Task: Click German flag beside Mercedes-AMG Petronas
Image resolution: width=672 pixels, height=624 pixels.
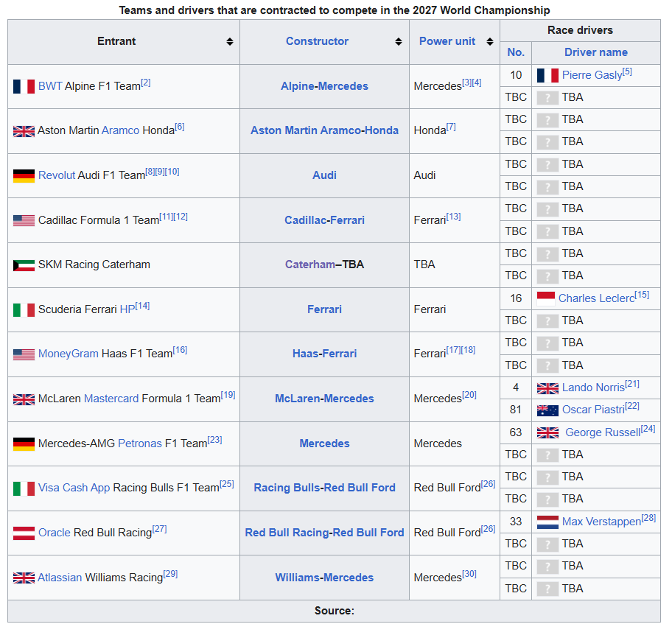Action: point(24,444)
